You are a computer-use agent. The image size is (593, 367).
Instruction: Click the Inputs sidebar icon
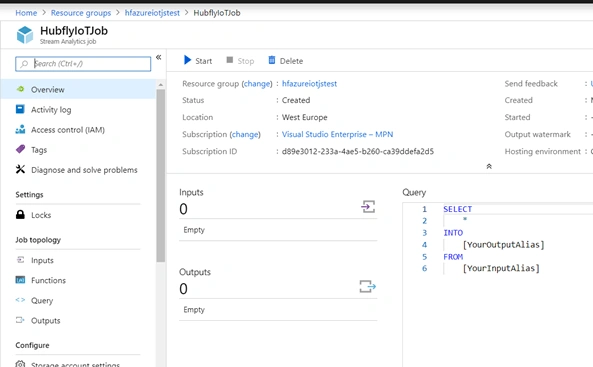point(20,260)
